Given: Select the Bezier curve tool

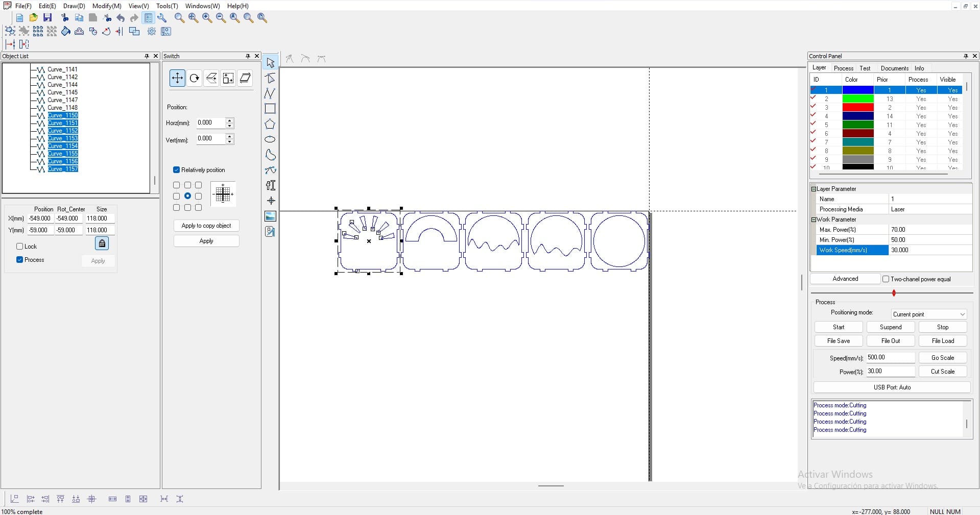Looking at the screenshot, I should coord(270,170).
